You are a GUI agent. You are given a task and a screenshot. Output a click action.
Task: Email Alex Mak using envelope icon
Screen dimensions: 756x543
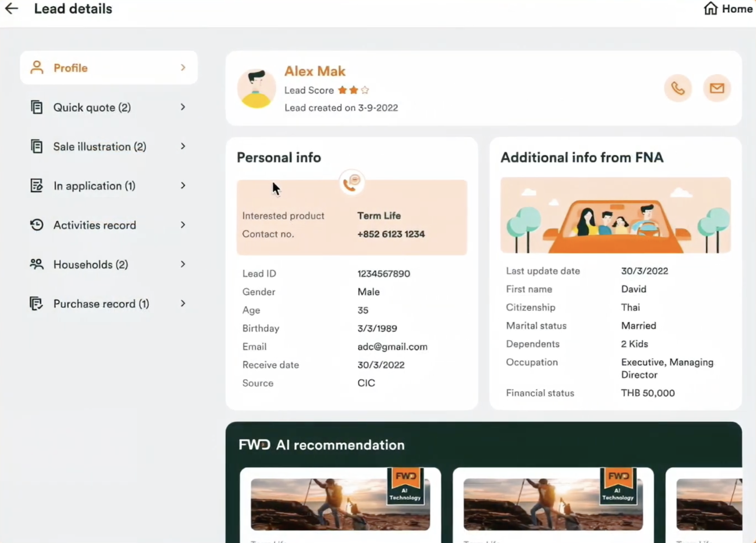[717, 88]
